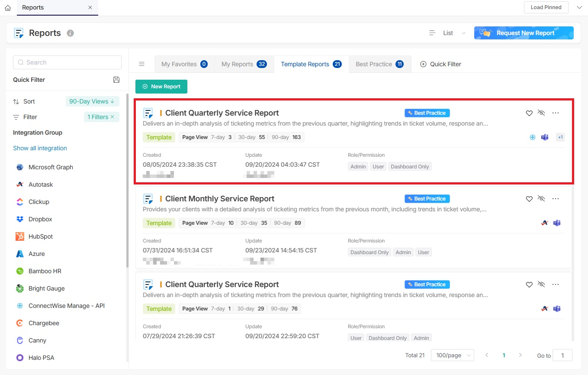Hide the Client Monthly Service Report using eye icon
The height and width of the screenshot is (375, 588).
pos(541,199)
